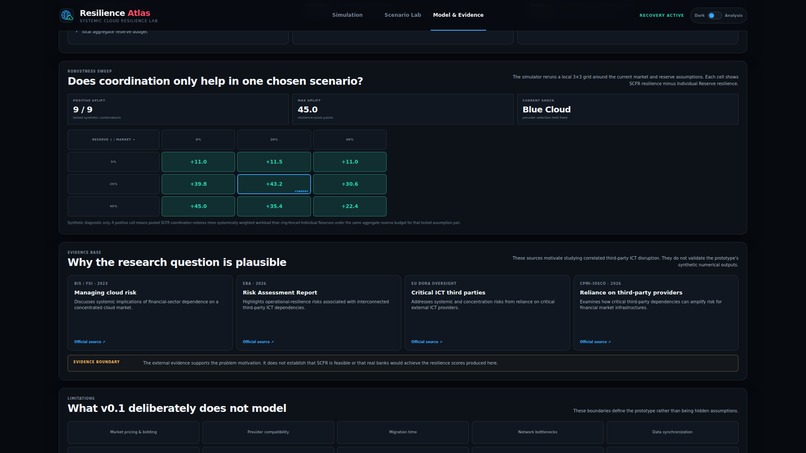Click the 'Why the research question is plausible' heading
Image resolution: width=806 pixels, height=453 pixels.
(177, 262)
